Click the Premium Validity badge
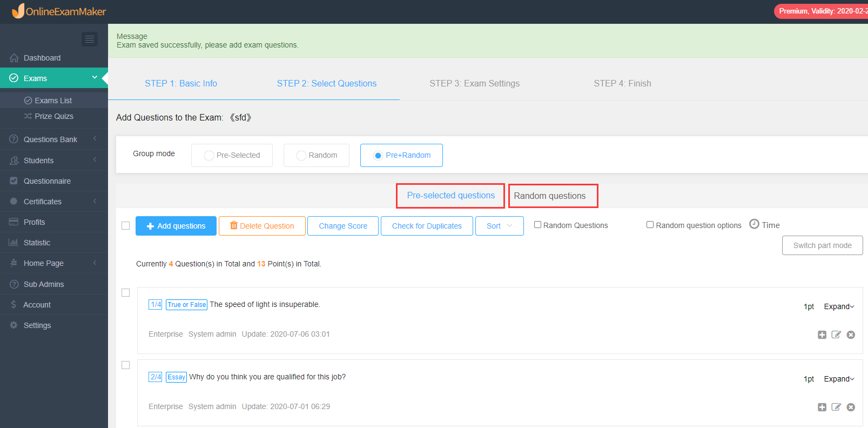The width and height of the screenshot is (868, 428). (x=821, y=11)
